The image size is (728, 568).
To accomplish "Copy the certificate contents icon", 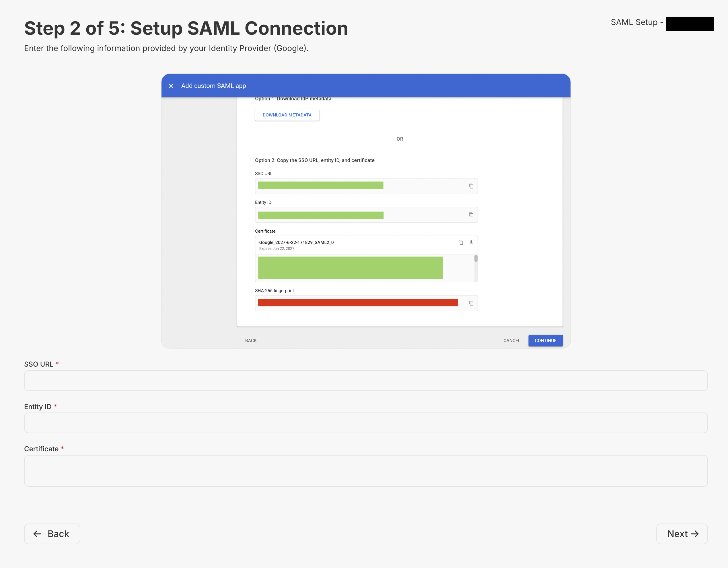I will pyautogui.click(x=461, y=242).
